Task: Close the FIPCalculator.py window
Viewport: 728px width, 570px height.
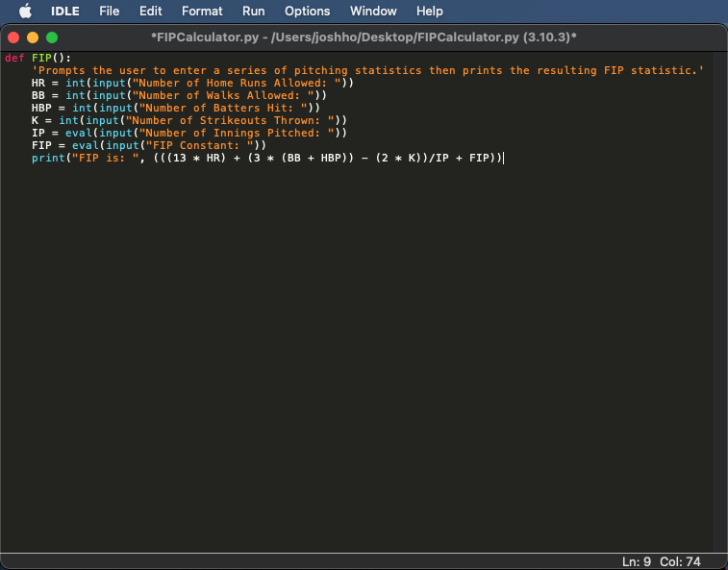Action: pyautogui.click(x=13, y=37)
